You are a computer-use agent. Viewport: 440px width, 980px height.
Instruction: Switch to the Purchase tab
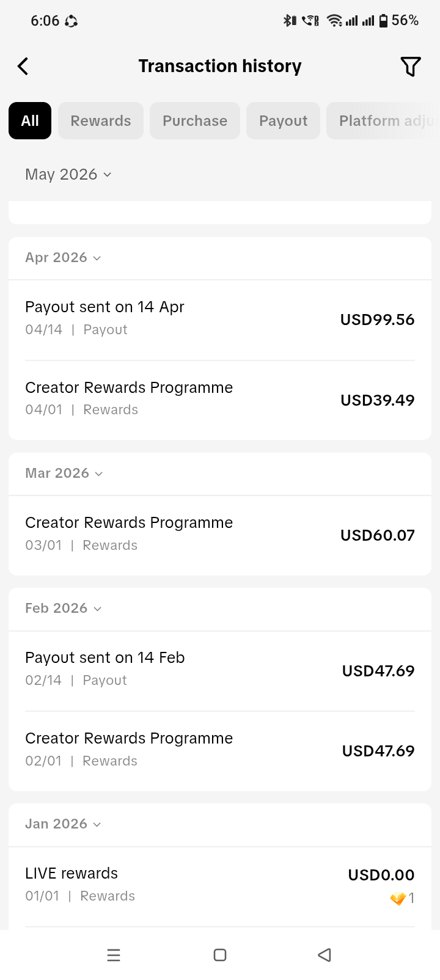pyautogui.click(x=195, y=121)
